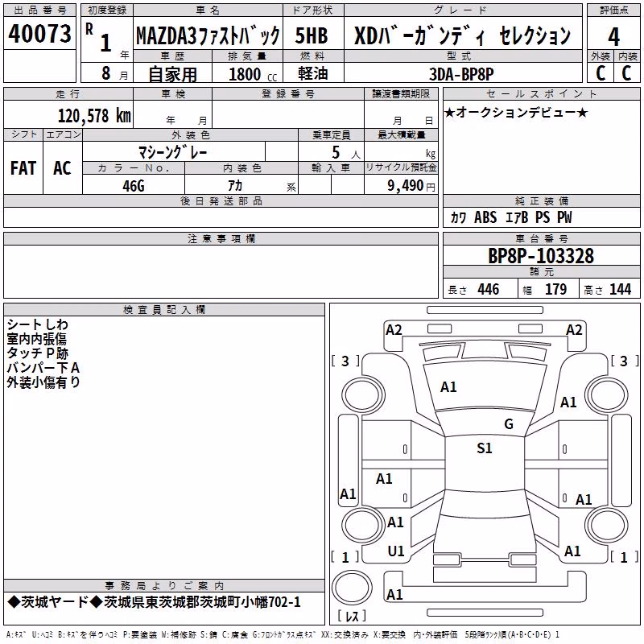This screenshot has height=644, width=644.
Task: Click the C grade under 内装
Action: coord(626,73)
